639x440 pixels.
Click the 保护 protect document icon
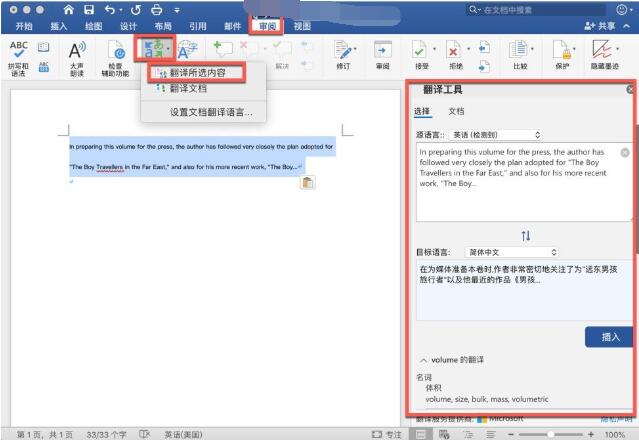[x=563, y=50]
